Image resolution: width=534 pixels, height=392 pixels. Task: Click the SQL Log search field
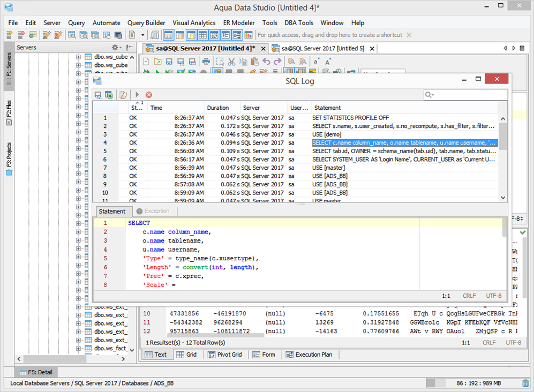click(469, 95)
